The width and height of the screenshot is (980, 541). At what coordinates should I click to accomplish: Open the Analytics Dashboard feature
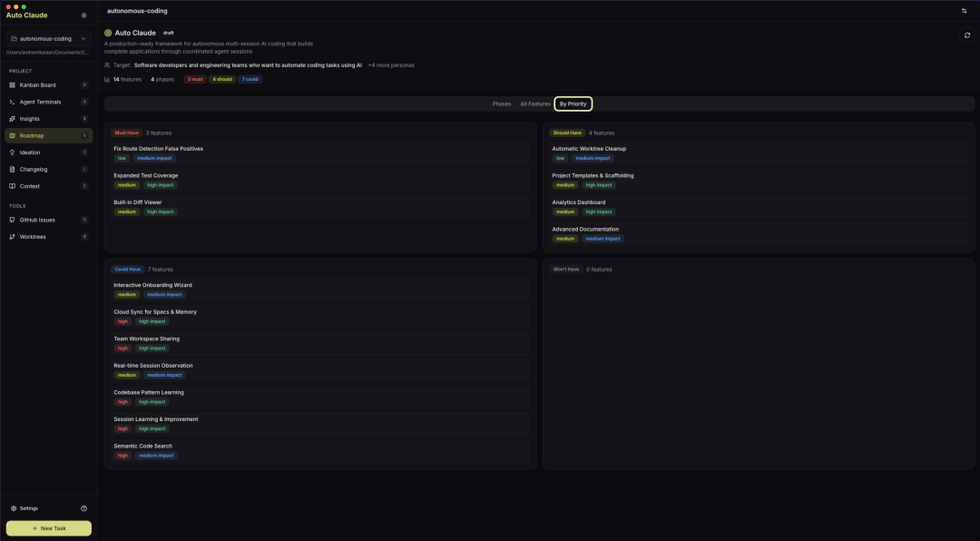point(758,207)
